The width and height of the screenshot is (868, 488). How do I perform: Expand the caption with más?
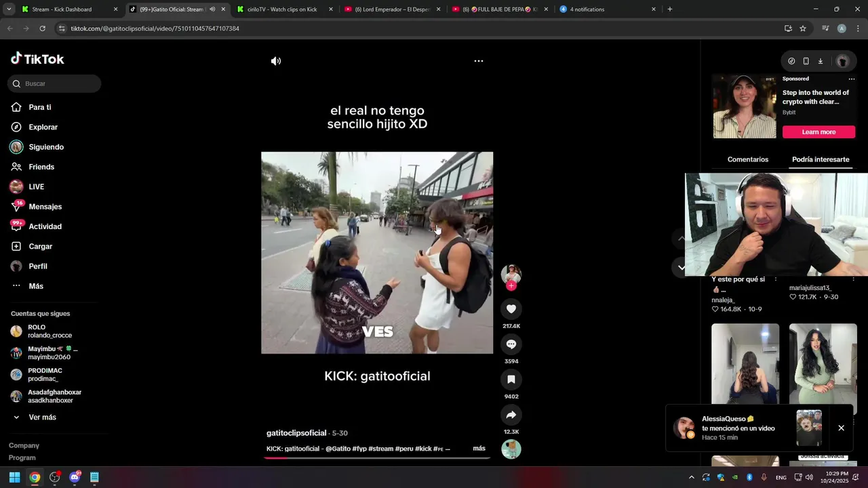coord(479,449)
